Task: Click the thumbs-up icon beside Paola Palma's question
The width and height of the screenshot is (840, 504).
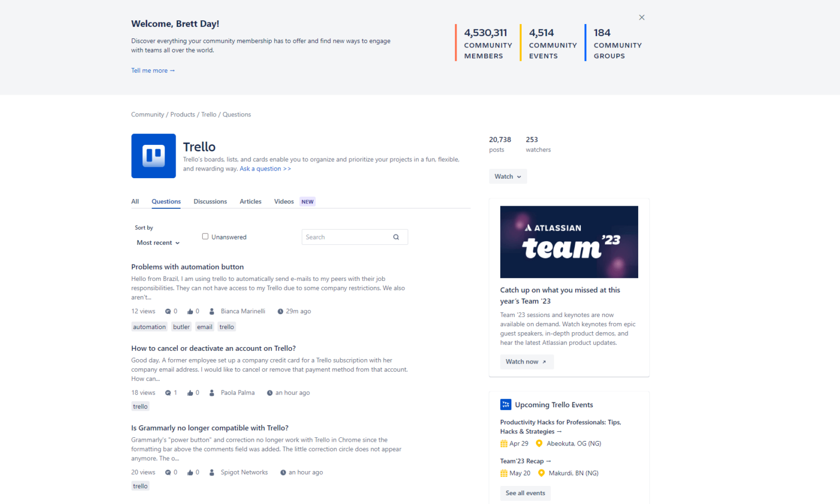Action: click(190, 392)
